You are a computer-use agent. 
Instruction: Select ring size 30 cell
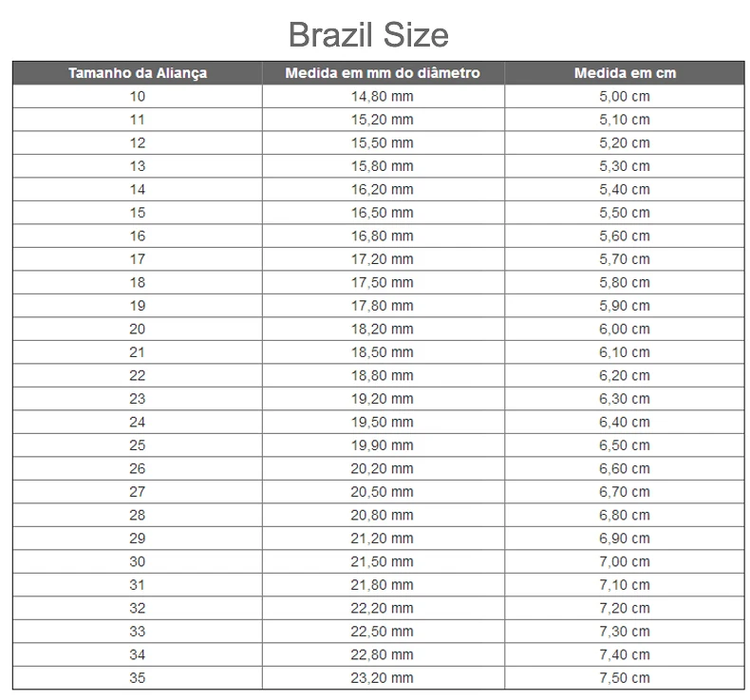coord(138,561)
